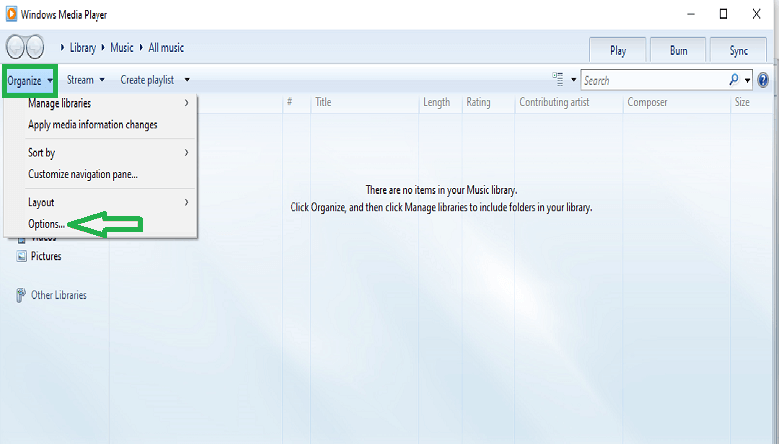
Task: Maximize the Windows Media Player window
Action: pos(723,14)
